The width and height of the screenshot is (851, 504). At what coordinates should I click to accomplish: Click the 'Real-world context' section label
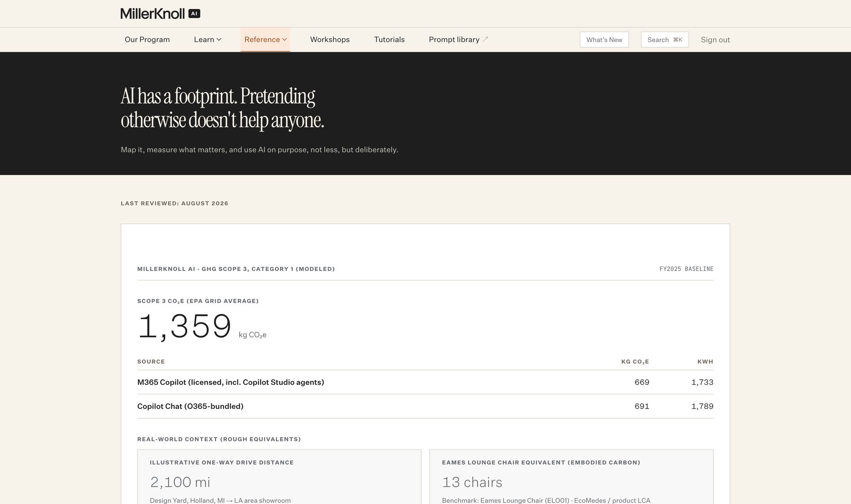[219, 439]
